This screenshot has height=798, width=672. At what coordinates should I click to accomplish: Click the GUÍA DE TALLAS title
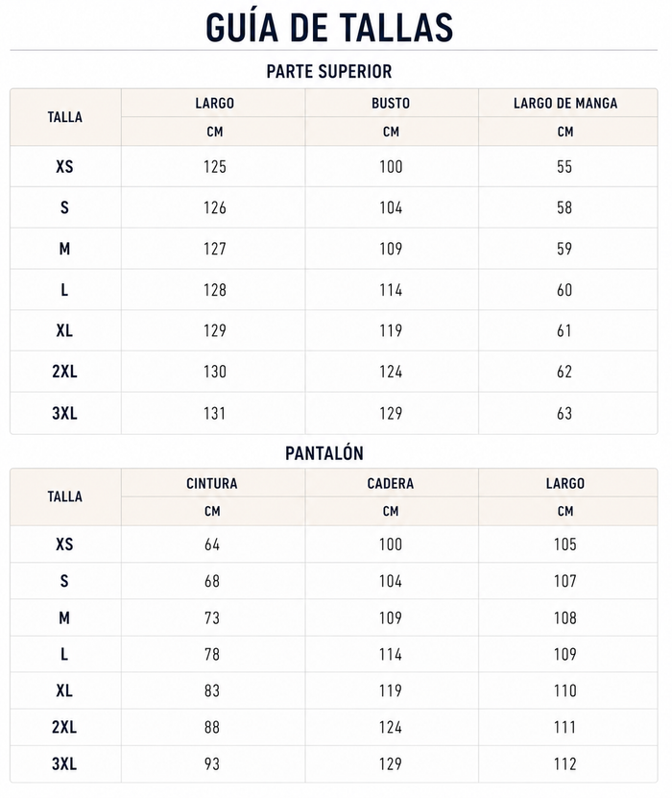pyautogui.click(x=329, y=28)
